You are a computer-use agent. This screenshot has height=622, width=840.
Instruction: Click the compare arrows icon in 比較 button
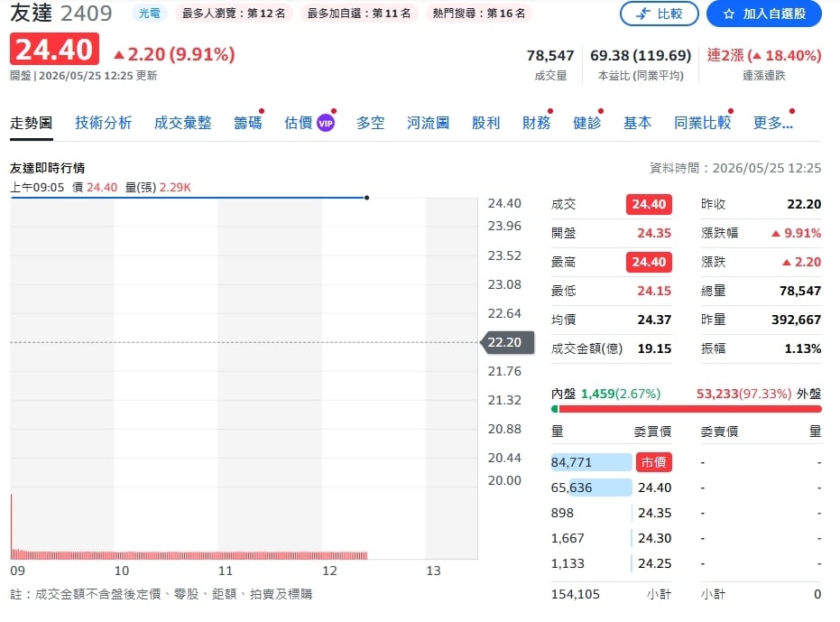coord(643,14)
